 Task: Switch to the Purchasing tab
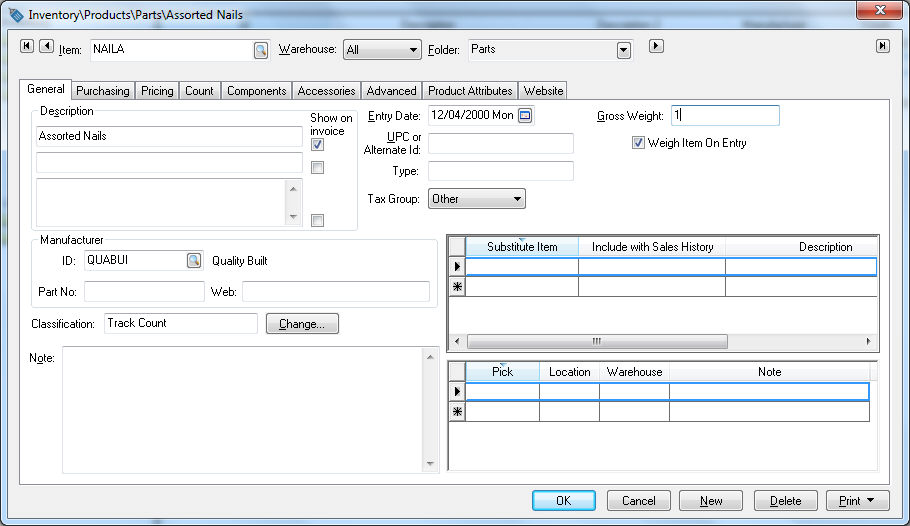(x=103, y=91)
